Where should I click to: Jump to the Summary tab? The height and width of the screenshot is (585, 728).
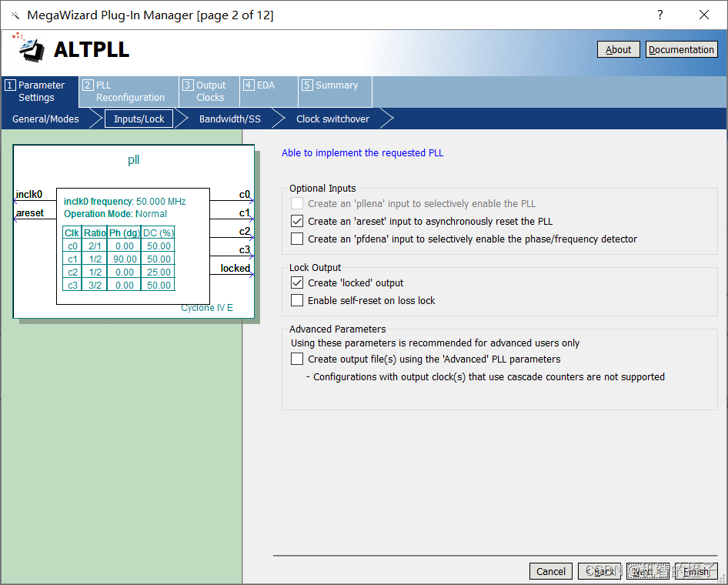(x=335, y=92)
